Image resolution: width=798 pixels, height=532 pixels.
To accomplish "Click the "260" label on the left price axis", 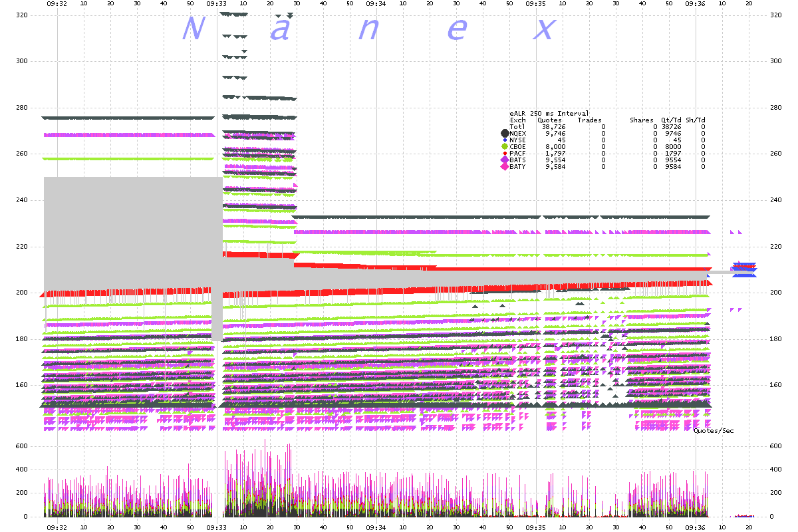I will (x=21, y=154).
